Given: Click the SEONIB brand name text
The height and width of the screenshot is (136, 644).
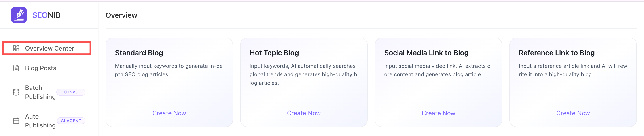Looking at the screenshot, I should click(x=47, y=15).
